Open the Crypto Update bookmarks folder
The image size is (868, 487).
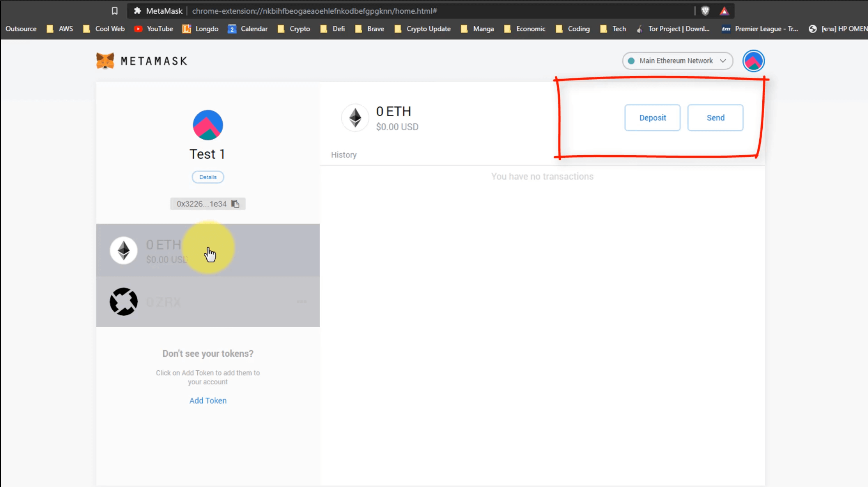pos(423,29)
